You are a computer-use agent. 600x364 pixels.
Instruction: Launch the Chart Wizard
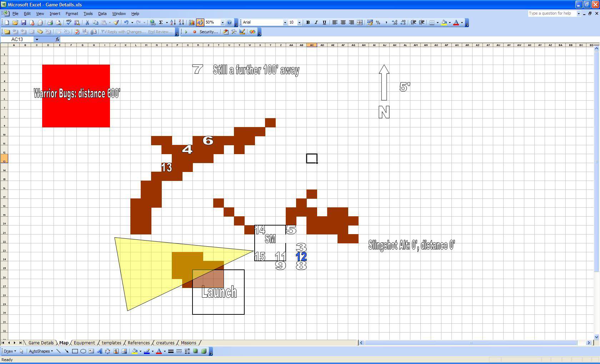coord(191,22)
